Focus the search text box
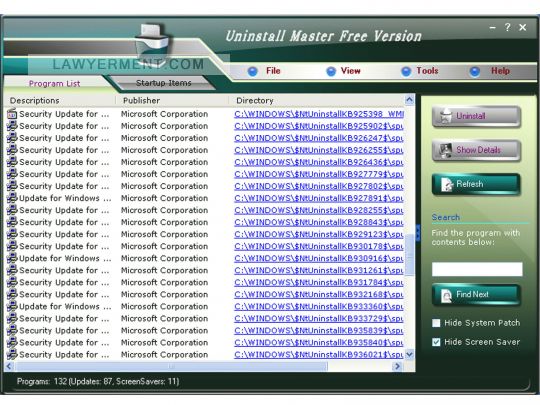Screen dimensions: 540x405 click(x=477, y=269)
